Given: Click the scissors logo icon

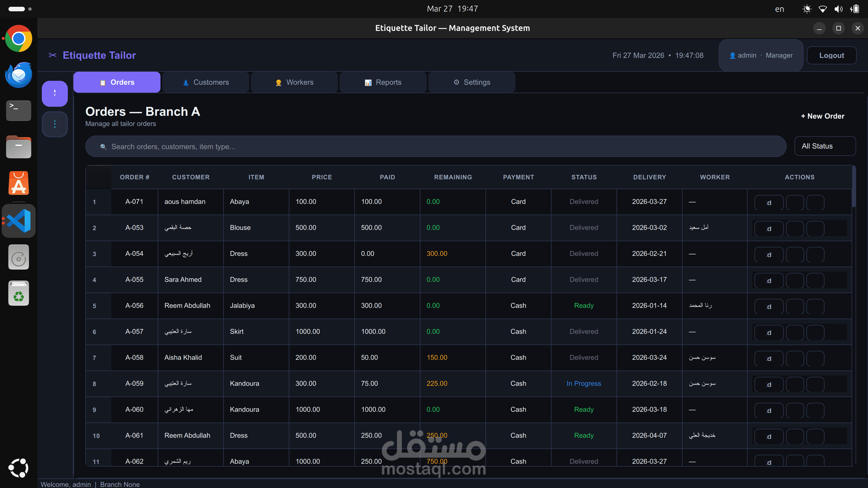Looking at the screenshot, I should click(x=53, y=55).
